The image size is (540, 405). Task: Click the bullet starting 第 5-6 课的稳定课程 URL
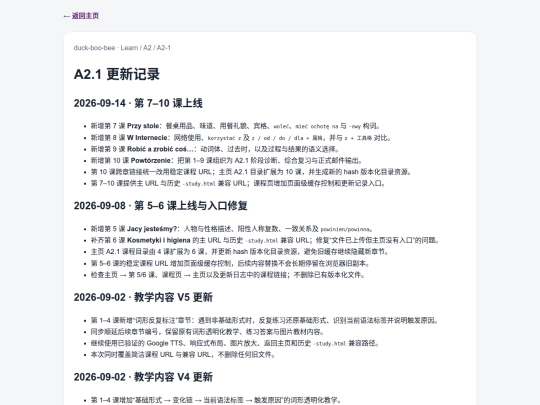point(230,263)
